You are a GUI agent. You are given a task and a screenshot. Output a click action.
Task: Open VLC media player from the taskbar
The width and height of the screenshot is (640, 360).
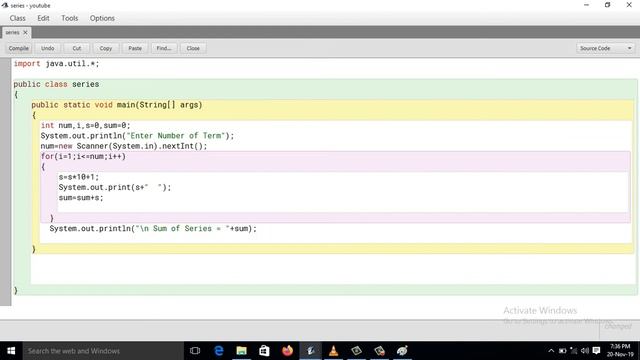pyautogui.click(x=333, y=351)
